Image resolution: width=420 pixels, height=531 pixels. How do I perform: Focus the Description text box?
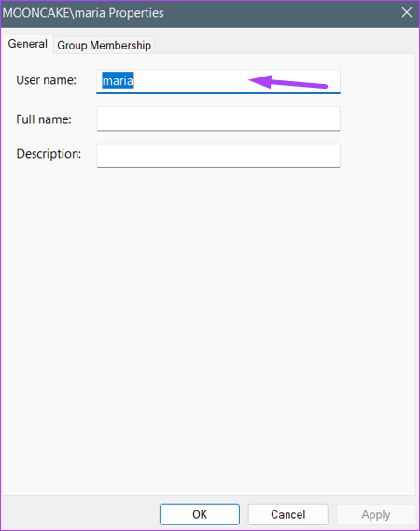(218, 156)
